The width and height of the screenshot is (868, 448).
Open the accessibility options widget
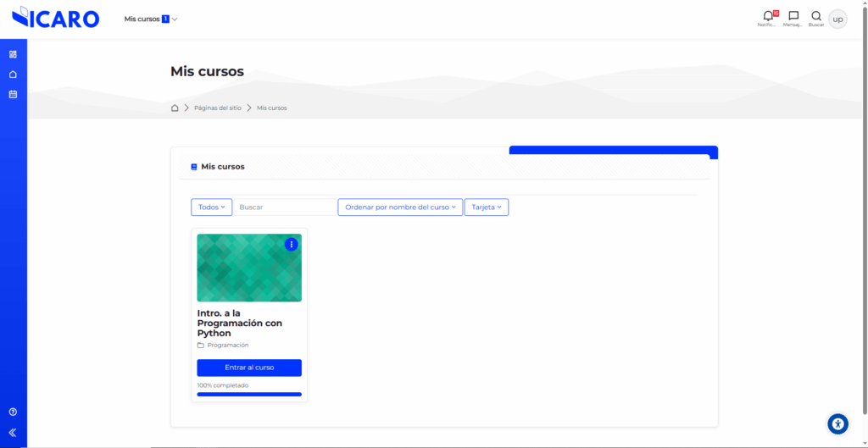coord(837,424)
